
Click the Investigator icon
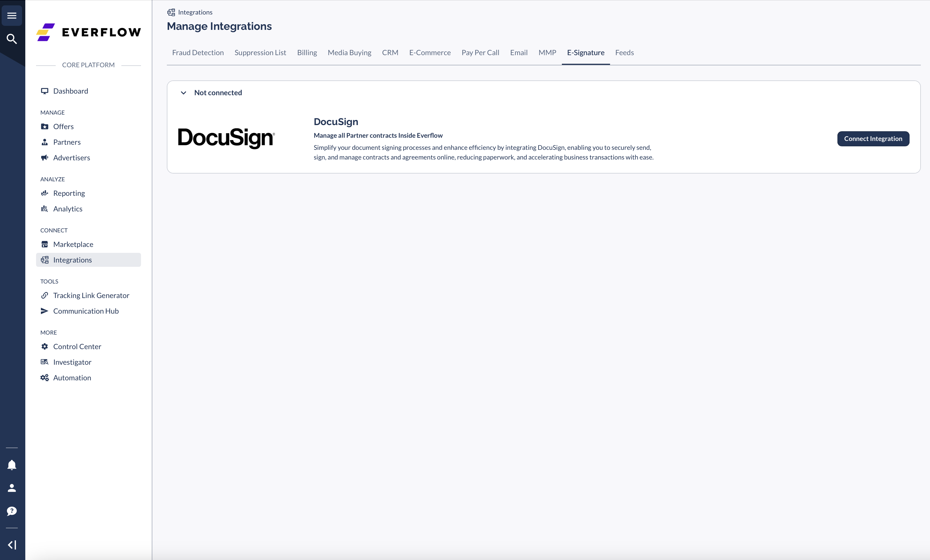tap(45, 362)
